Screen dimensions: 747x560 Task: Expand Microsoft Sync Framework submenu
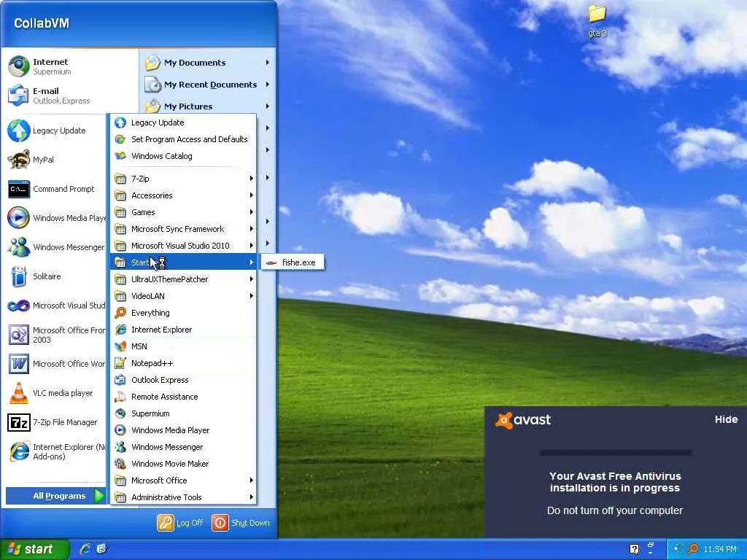click(183, 229)
